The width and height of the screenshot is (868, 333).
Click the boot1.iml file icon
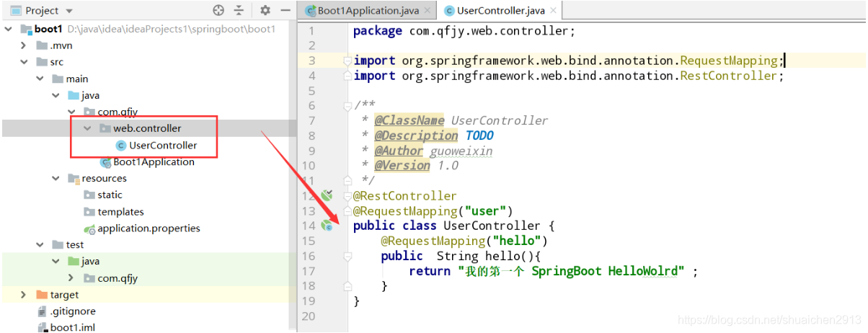click(42, 327)
